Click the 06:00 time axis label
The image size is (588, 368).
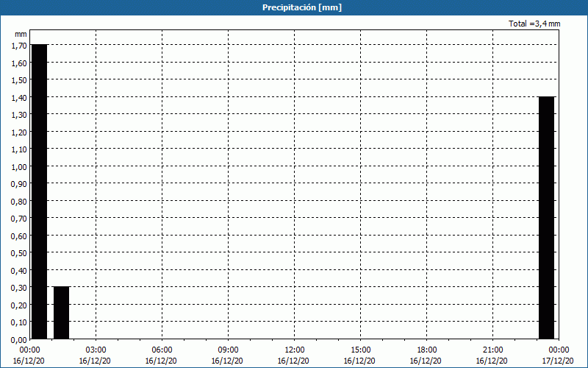tap(162, 350)
